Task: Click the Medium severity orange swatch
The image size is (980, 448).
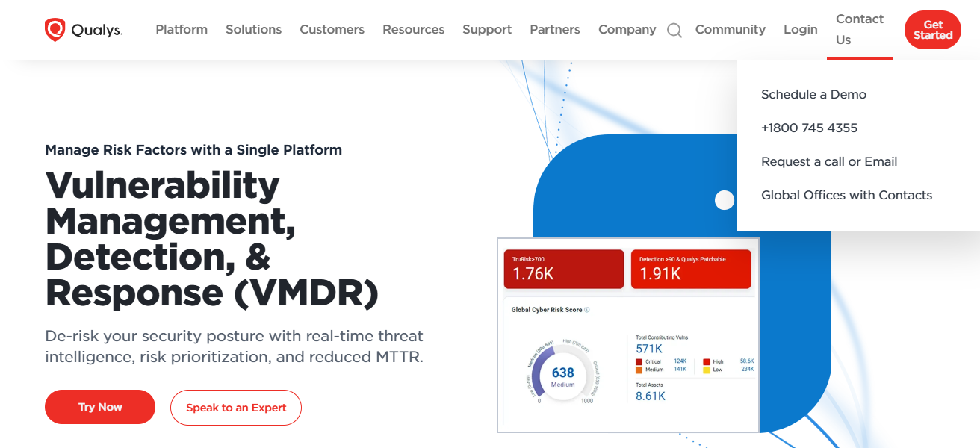Action: pyautogui.click(x=639, y=370)
